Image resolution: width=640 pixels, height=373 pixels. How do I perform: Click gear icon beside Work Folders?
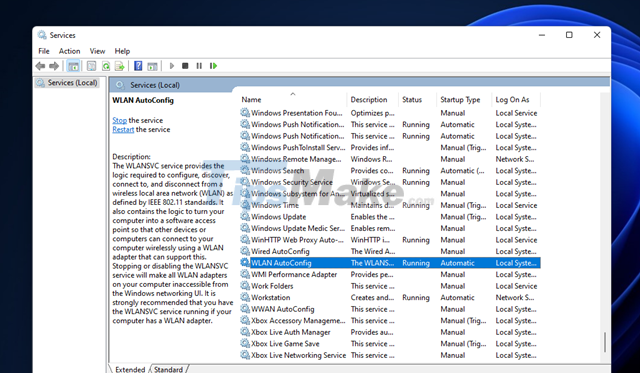click(245, 286)
